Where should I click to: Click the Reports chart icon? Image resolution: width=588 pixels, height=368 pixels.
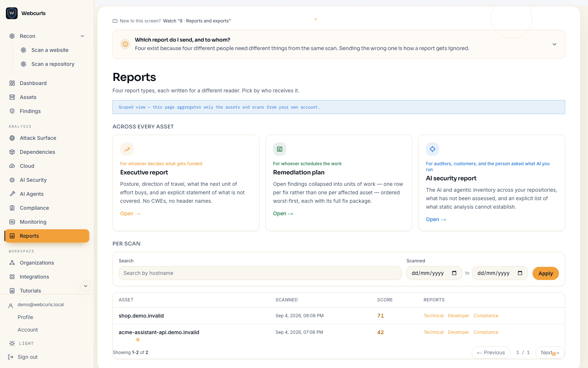(x=12, y=236)
